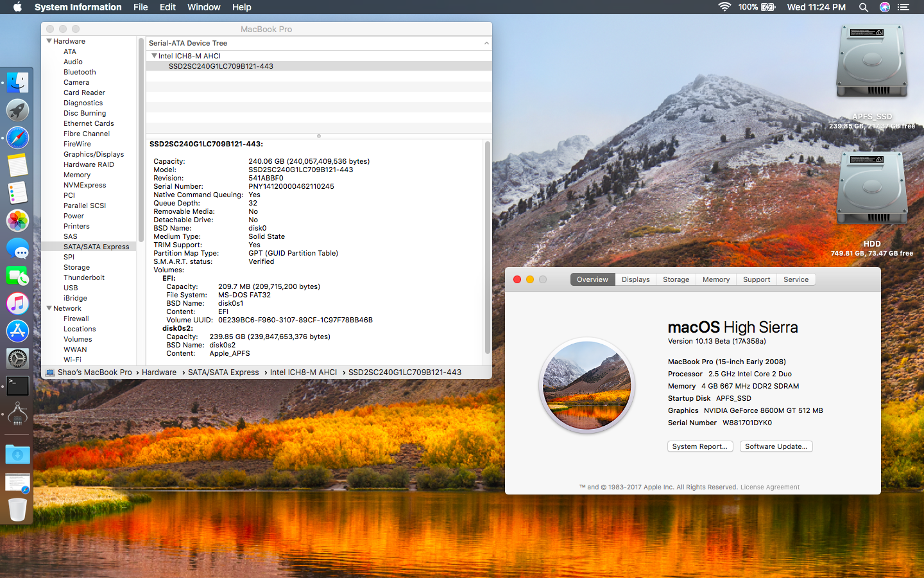924x578 pixels.
Task: Open Terminal in dock
Action: (x=17, y=385)
